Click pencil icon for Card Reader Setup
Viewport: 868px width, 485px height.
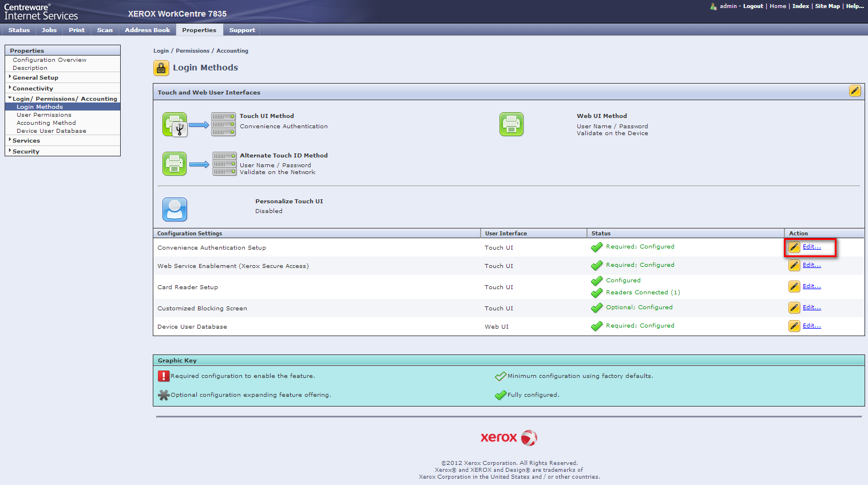pyautogui.click(x=794, y=286)
